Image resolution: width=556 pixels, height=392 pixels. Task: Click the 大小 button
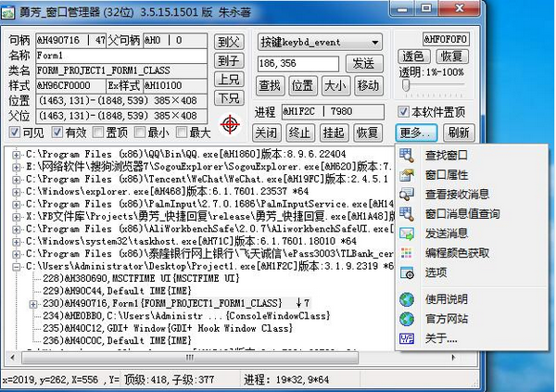335,85
